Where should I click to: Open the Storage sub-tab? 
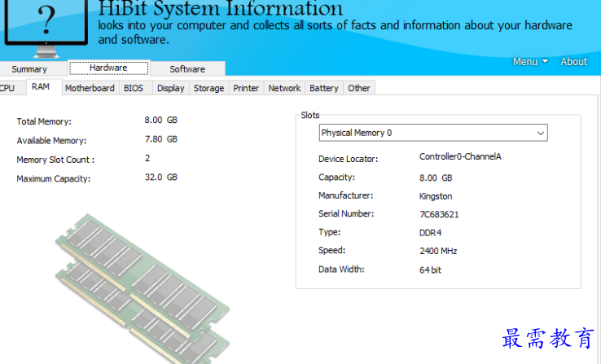pos(208,88)
